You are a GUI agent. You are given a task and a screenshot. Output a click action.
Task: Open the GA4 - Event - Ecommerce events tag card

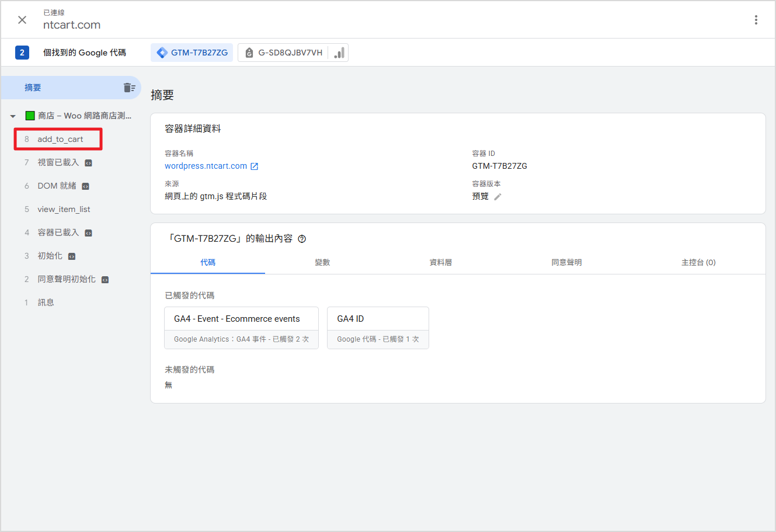(241, 328)
